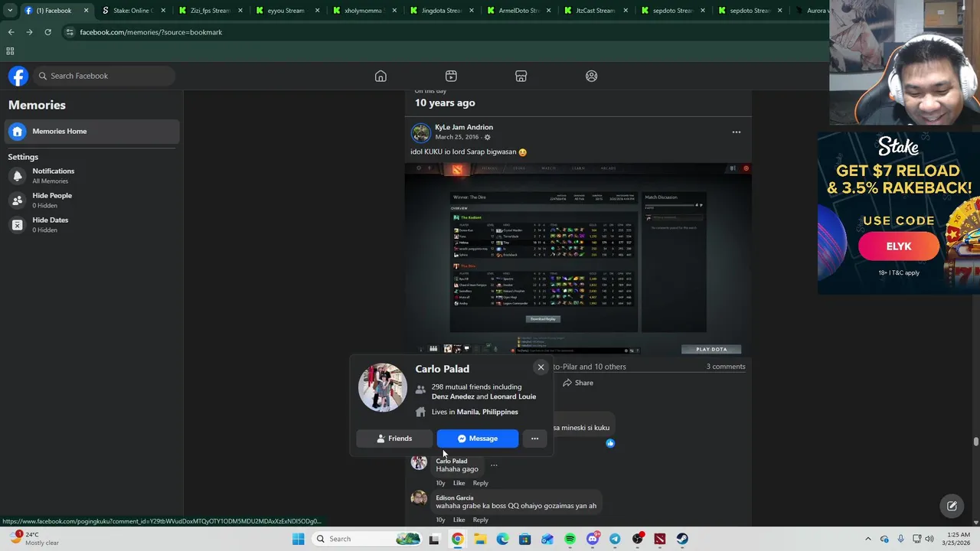Viewport: 980px width, 551px height.
Task: Click the page vertical scrollbar thumb
Action: pyautogui.click(x=975, y=442)
